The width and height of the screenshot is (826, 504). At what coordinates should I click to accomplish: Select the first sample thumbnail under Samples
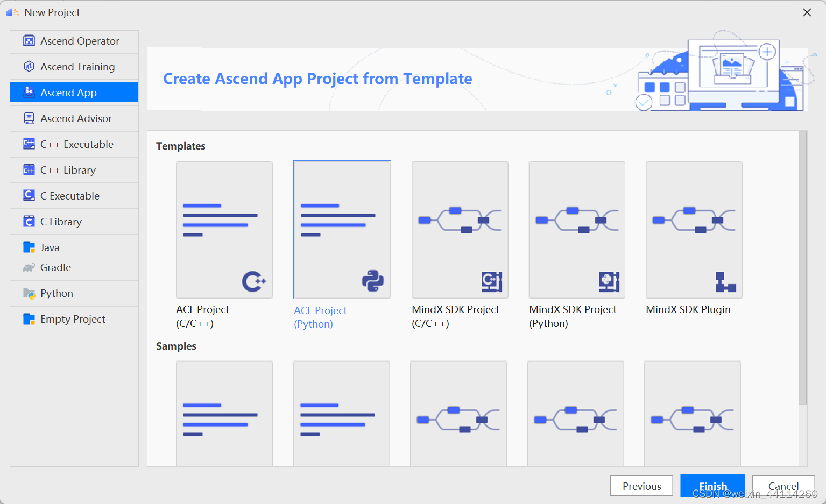[224, 413]
